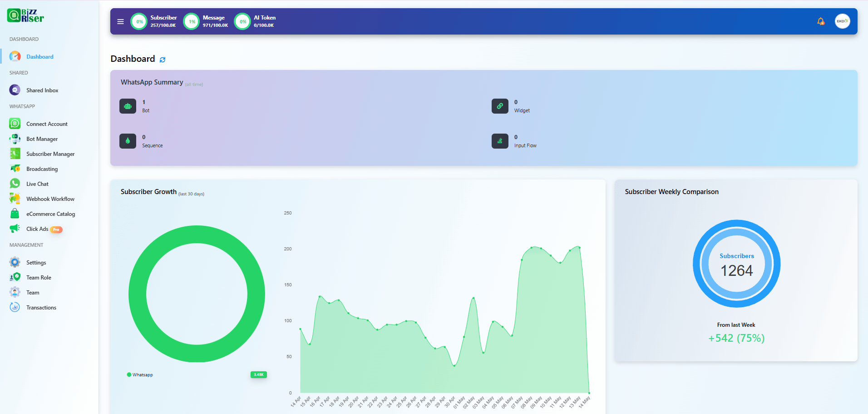Open Transactions under Management
The width and height of the screenshot is (868, 414).
[40, 307]
